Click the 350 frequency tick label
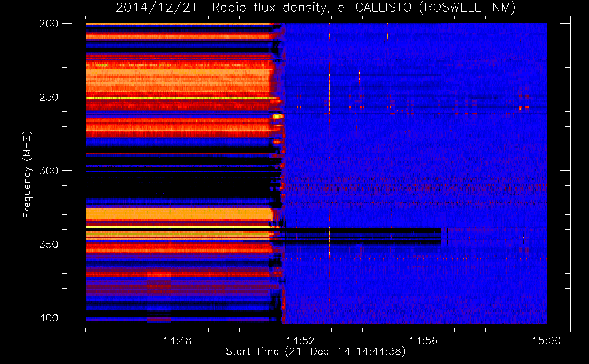This screenshot has width=589, height=364. 49,244
